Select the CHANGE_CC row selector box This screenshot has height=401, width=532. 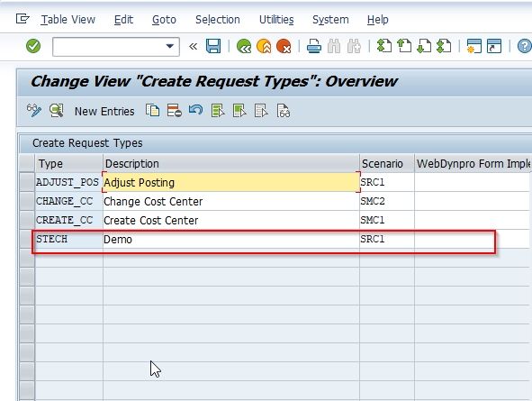27,201
